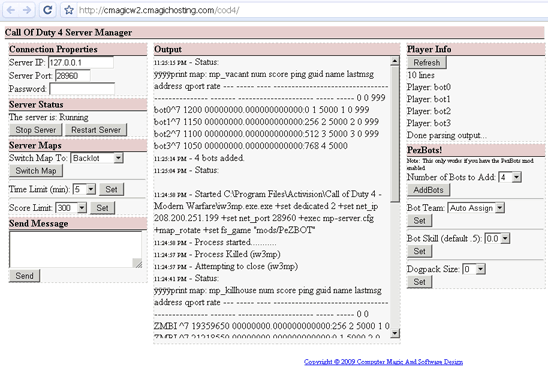
Task: Click the Output scrollbar up arrow
Action: point(395,61)
